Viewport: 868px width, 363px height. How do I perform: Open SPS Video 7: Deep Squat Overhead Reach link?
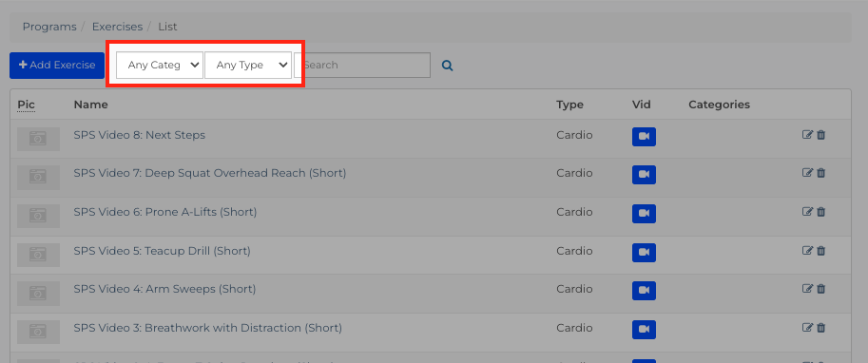pos(210,173)
